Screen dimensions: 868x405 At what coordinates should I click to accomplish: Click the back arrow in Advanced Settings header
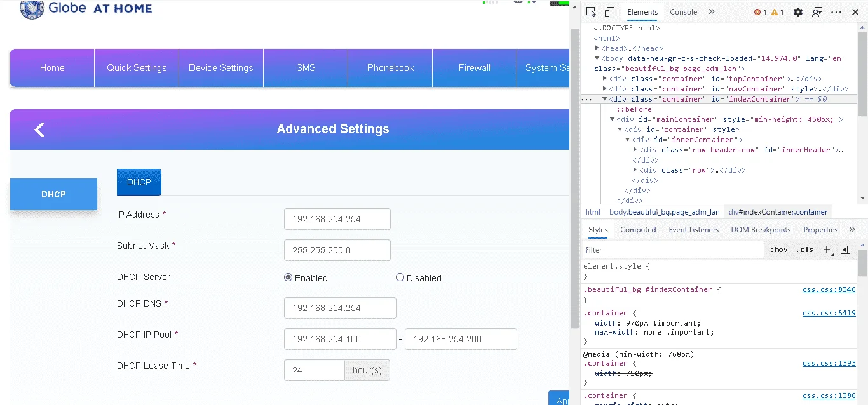point(39,129)
